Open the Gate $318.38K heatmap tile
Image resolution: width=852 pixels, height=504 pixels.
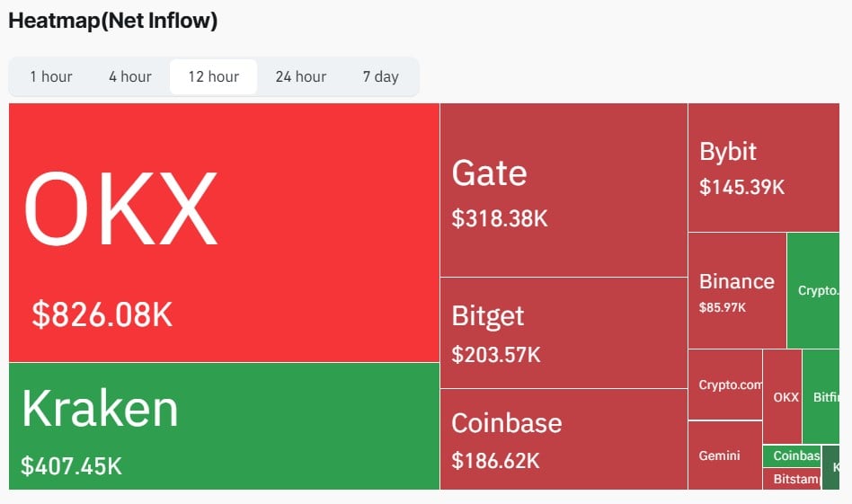(564, 190)
